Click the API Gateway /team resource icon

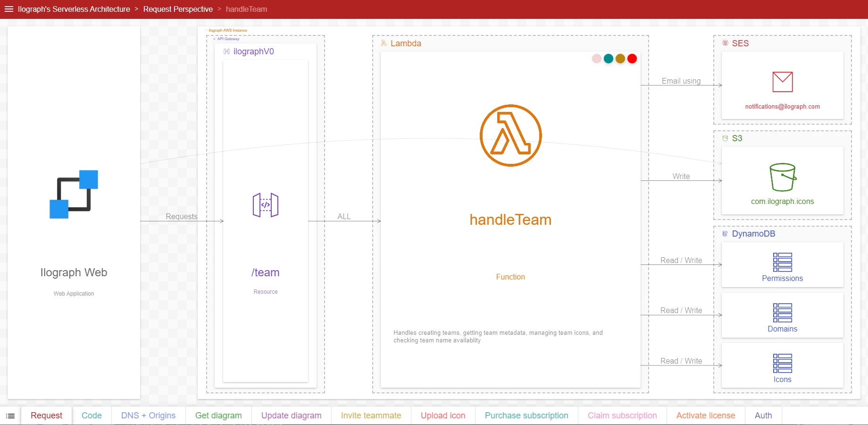click(x=266, y=205)
